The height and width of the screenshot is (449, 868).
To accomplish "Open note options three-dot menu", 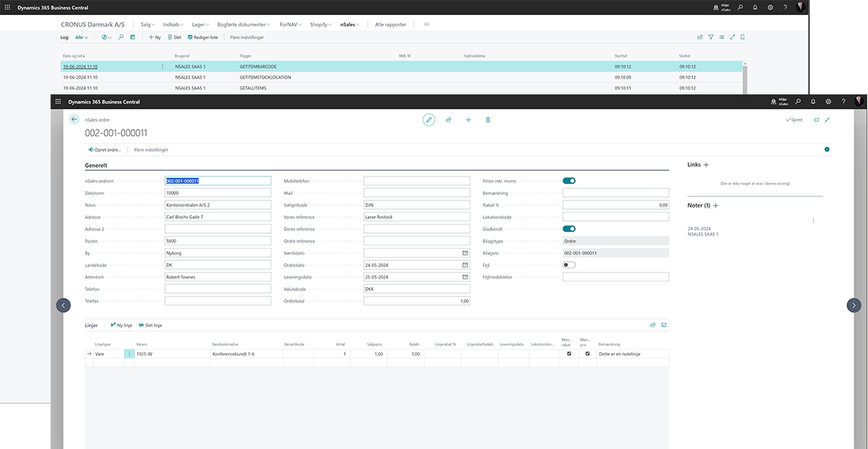I will (813, 221).
